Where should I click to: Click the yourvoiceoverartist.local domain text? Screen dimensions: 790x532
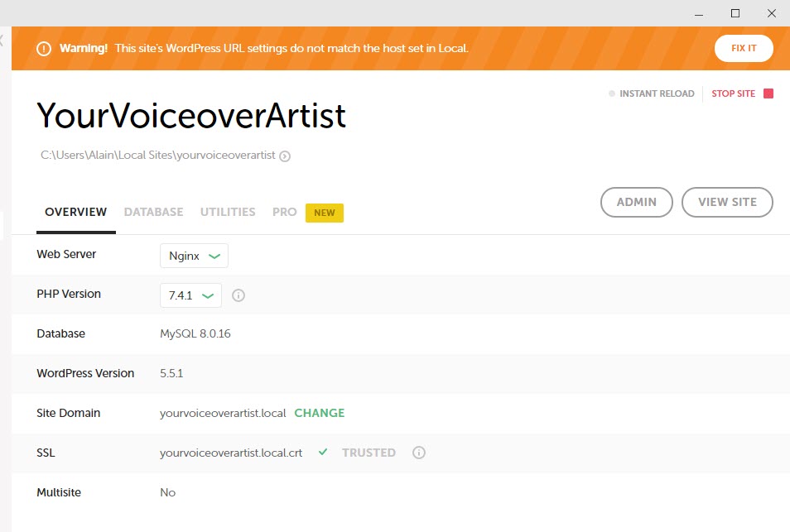(223, 413)
